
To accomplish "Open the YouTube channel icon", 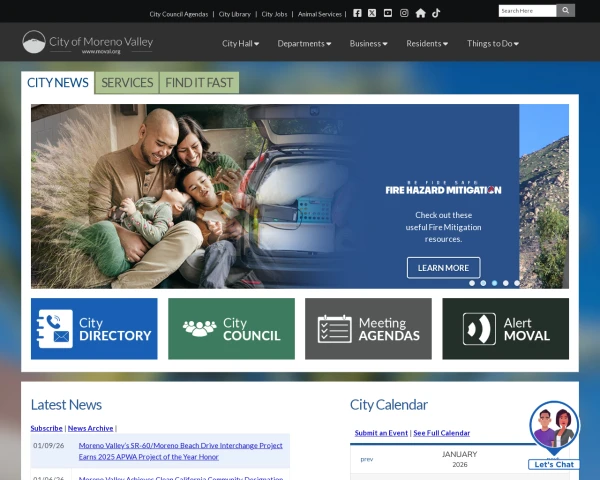I will [x=388, y=13].
